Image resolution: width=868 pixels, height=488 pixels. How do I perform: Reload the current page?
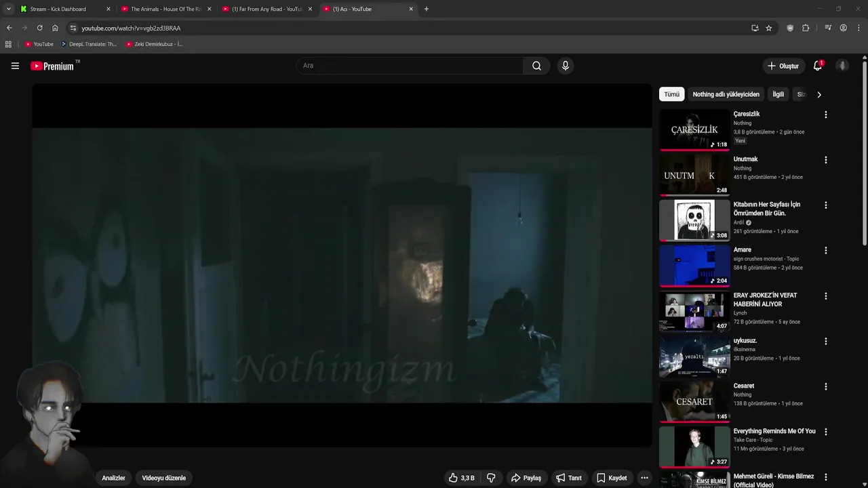click(x=39, y=28)
